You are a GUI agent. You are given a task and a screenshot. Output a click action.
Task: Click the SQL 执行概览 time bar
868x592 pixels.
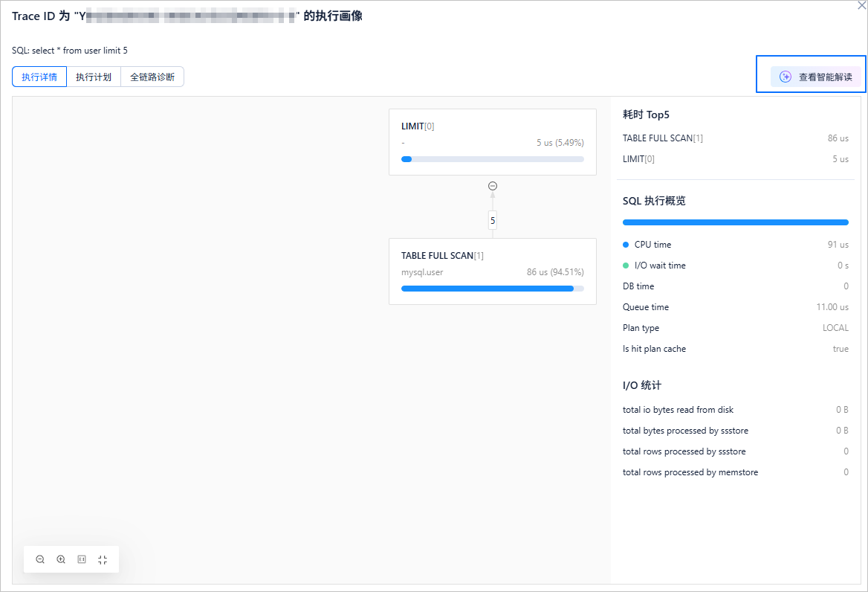[x=735, y=222]
